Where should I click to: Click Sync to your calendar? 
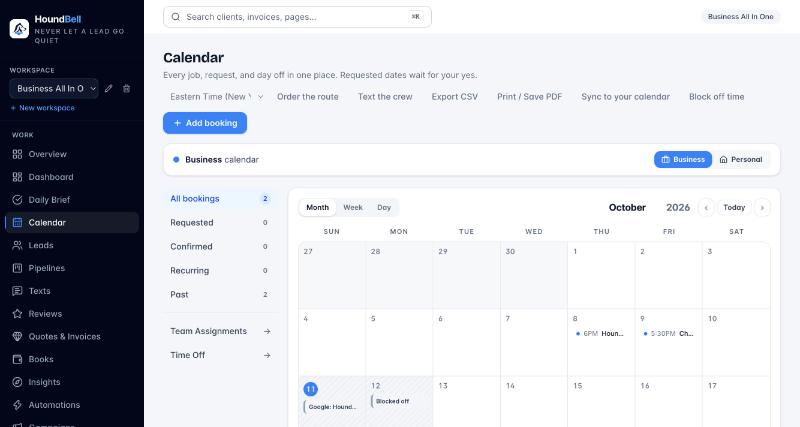click(625, 96)
